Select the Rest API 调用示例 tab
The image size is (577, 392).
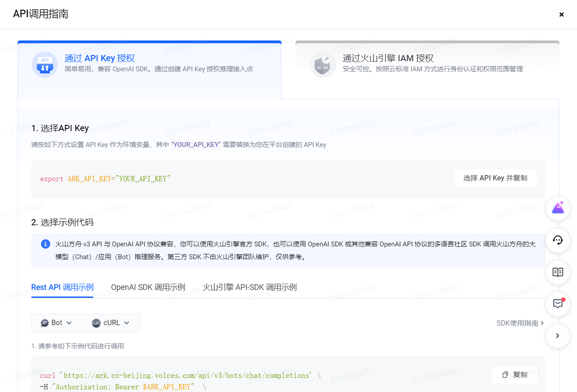click(x=62, y=287)
